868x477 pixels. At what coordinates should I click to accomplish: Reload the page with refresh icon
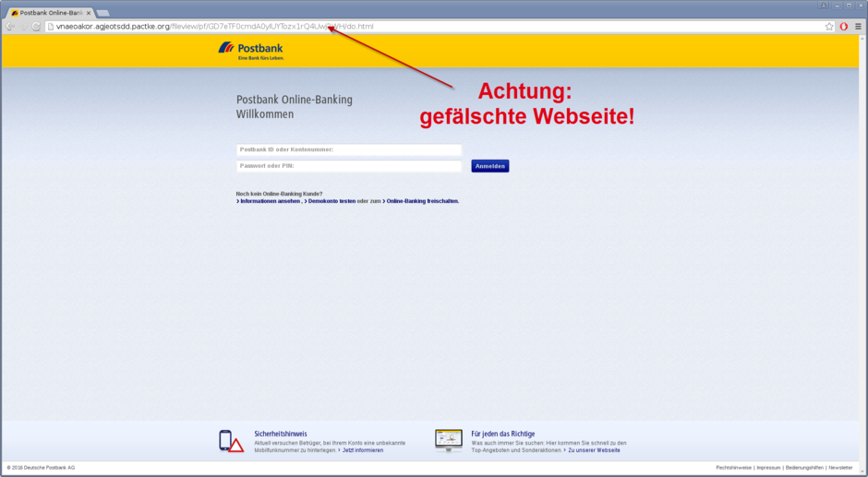(36, 26)
